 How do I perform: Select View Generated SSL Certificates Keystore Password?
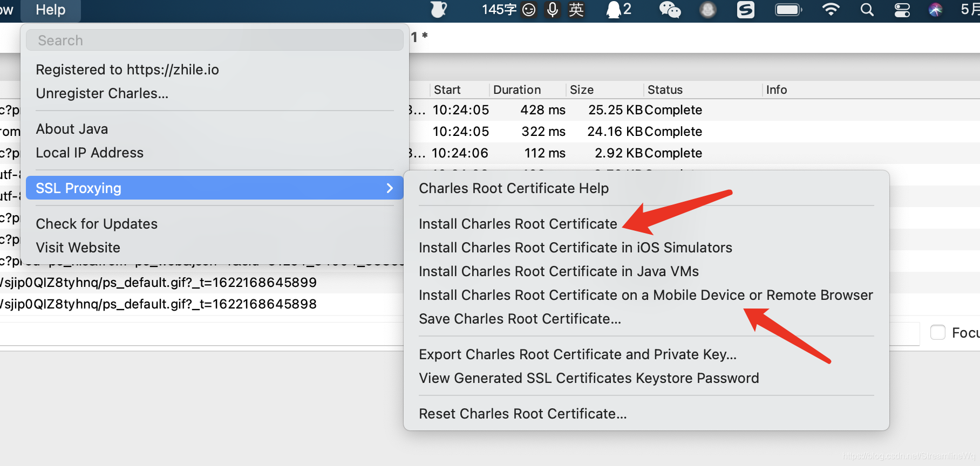click(589, 378)
